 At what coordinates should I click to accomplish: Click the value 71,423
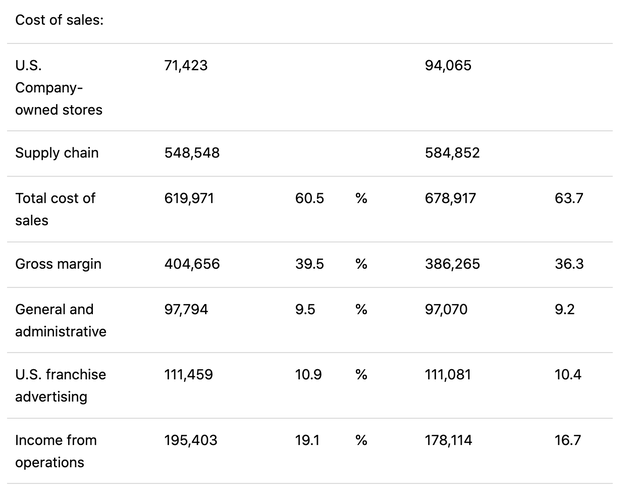click(186, 65)
